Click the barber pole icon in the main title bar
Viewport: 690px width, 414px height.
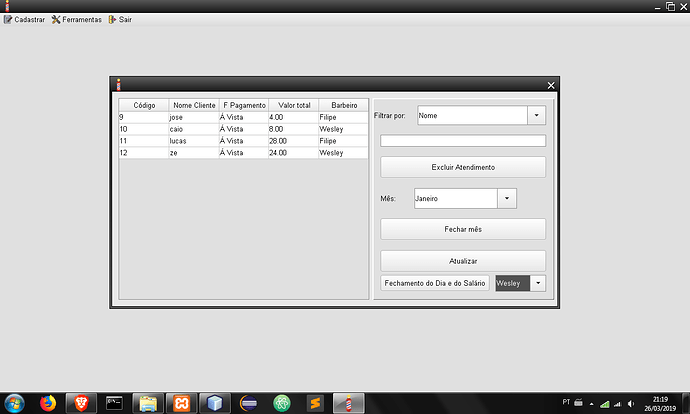7,6
